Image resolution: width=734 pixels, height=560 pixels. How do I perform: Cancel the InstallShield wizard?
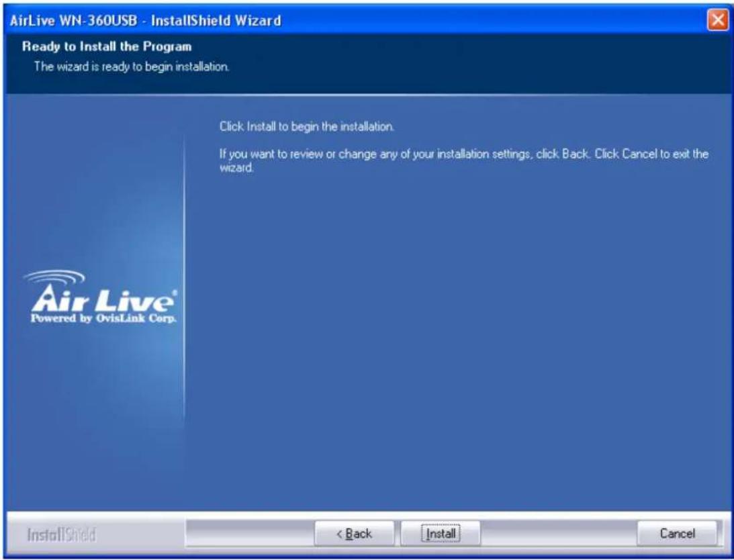677,533
